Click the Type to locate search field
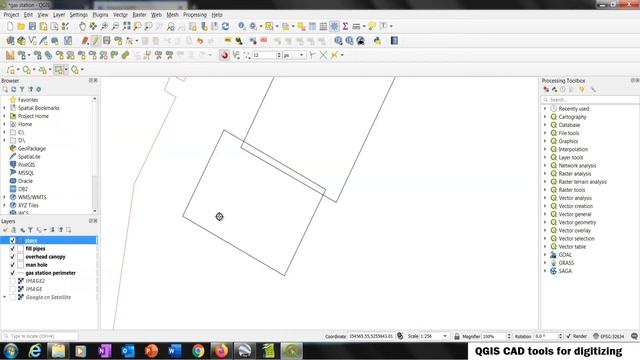The width and height of the screenshot is (640, 360). point(40,336)
